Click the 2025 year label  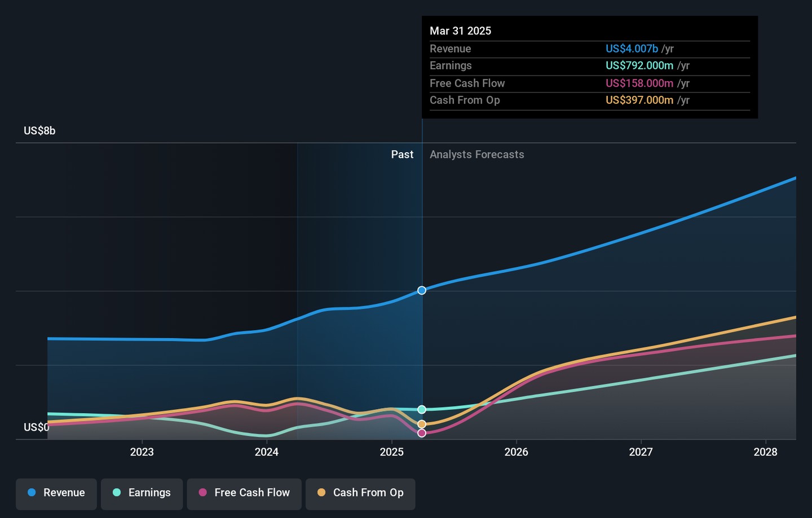[x=391, y=452]
